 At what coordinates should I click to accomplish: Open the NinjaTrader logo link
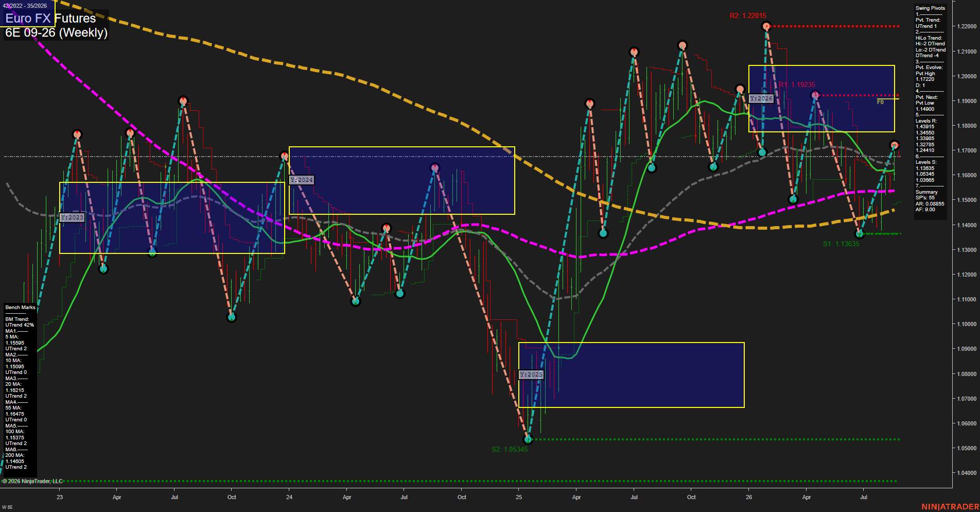coord(950,507)
